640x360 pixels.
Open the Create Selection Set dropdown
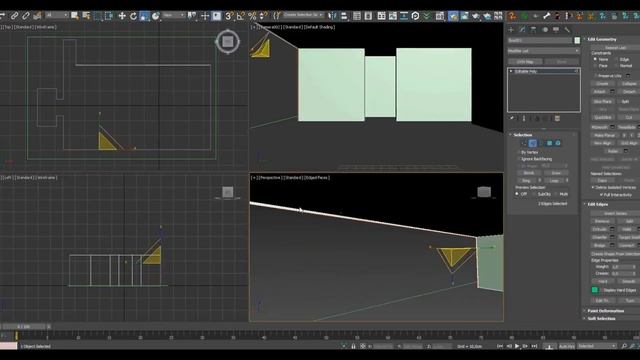(303, 15)
